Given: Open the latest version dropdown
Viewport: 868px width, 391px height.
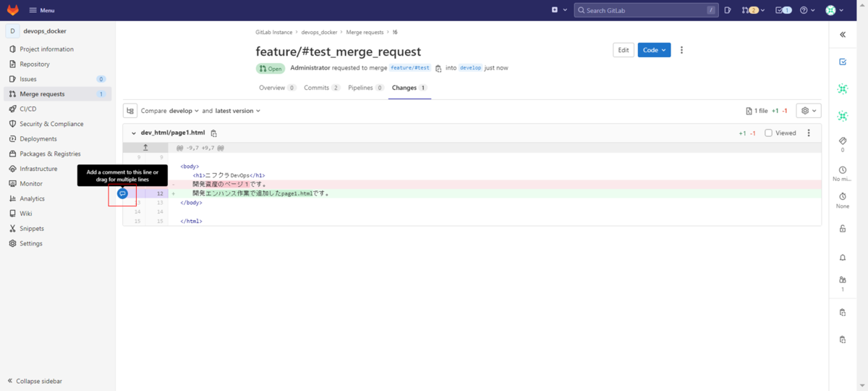Looking at the screenshot, I should click(x=237, y=111).
